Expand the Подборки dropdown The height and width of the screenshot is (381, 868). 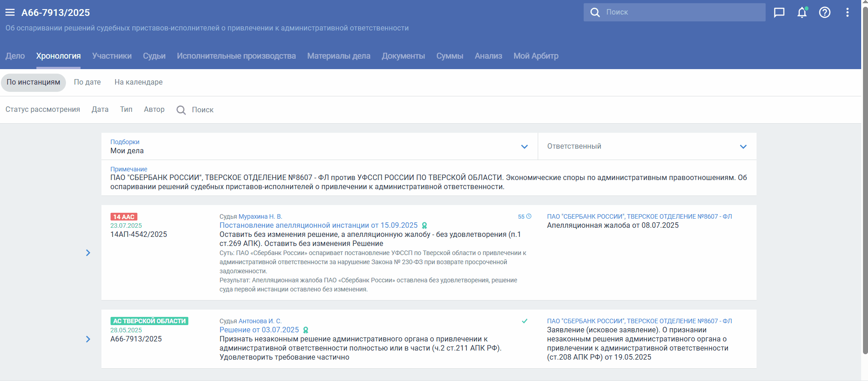tap(524, 146)
